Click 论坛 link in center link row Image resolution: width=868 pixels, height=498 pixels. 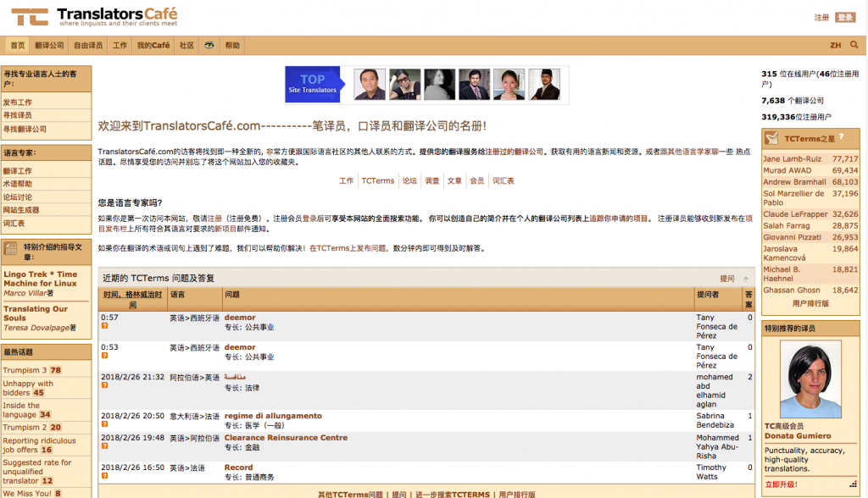(409, 181)
